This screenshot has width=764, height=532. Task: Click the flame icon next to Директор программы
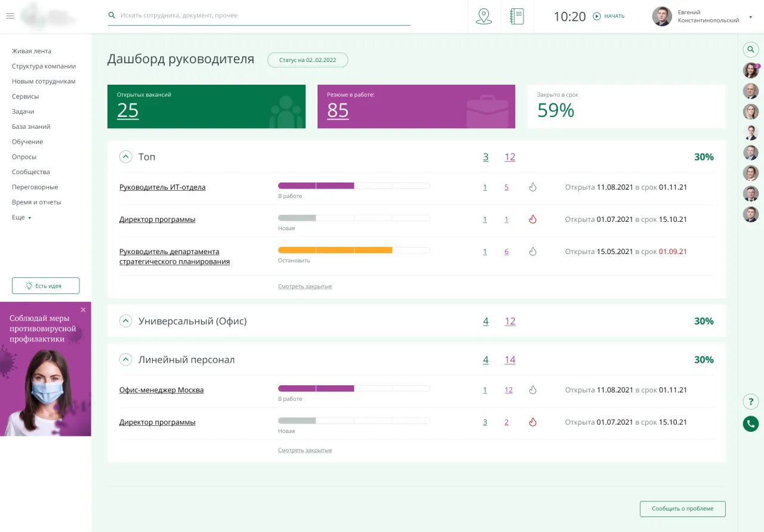[x=532, y=219]
